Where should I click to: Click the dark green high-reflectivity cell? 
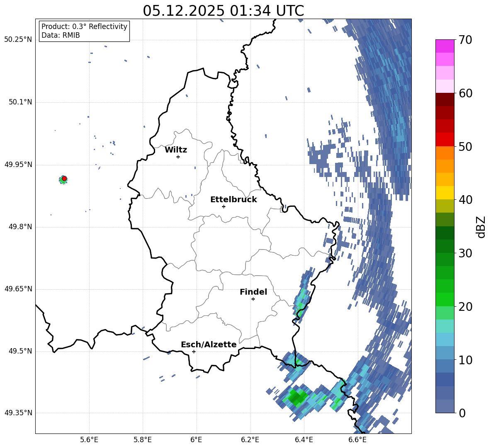[296, 397]
